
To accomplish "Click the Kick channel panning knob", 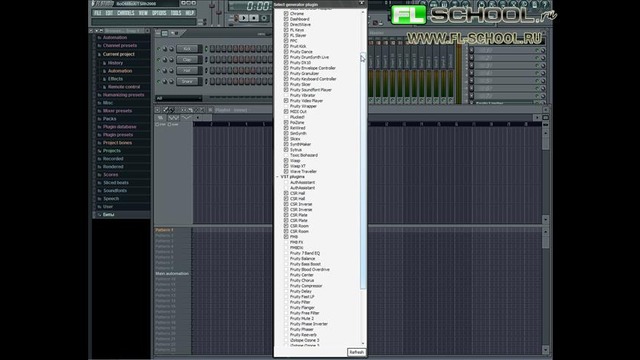I will (165, 49).
